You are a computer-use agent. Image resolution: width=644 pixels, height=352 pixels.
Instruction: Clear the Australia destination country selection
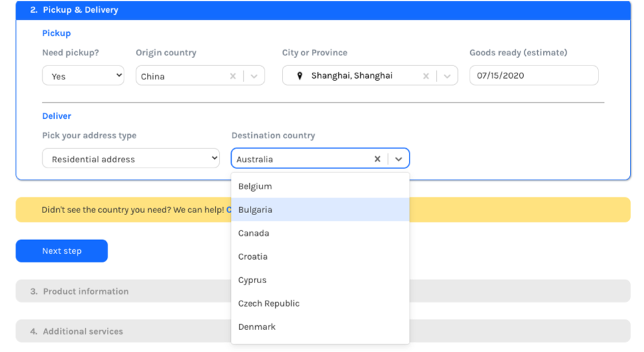377,159
